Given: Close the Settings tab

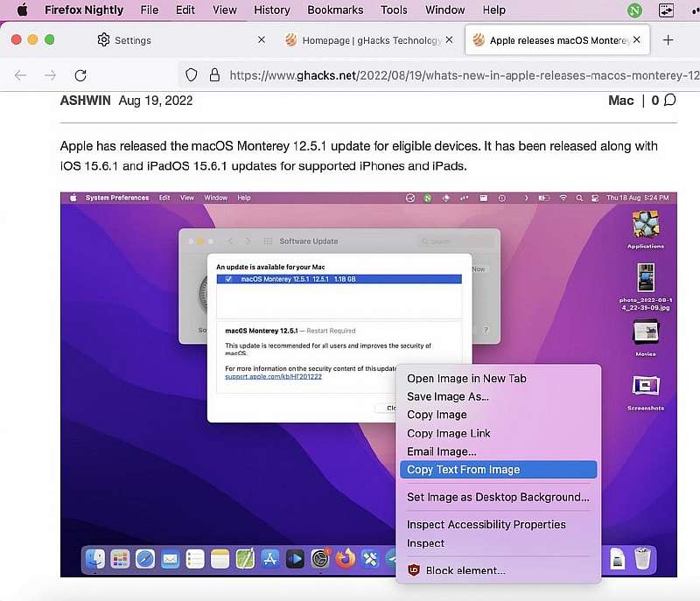Looking at the screenshot, I should (261, 40).
